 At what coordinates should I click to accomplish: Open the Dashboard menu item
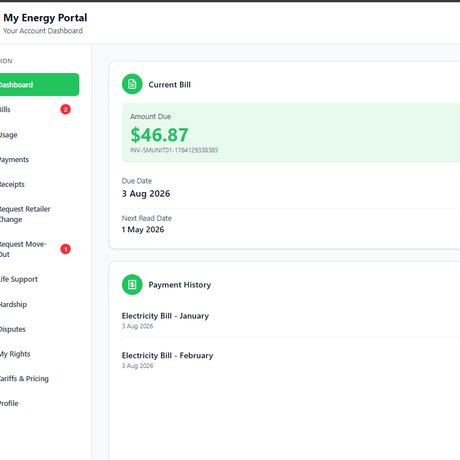[39, 85]
